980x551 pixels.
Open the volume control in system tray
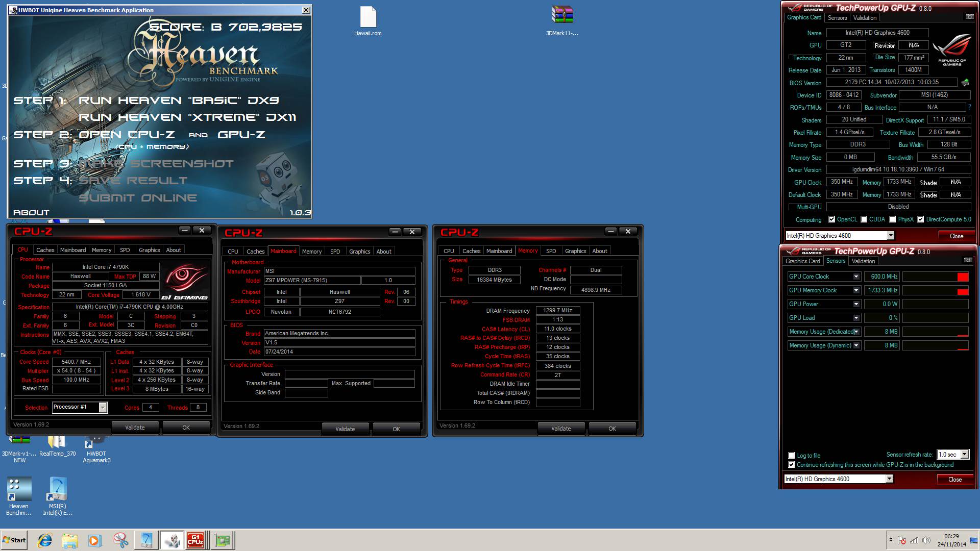click(x=926, y=540)
